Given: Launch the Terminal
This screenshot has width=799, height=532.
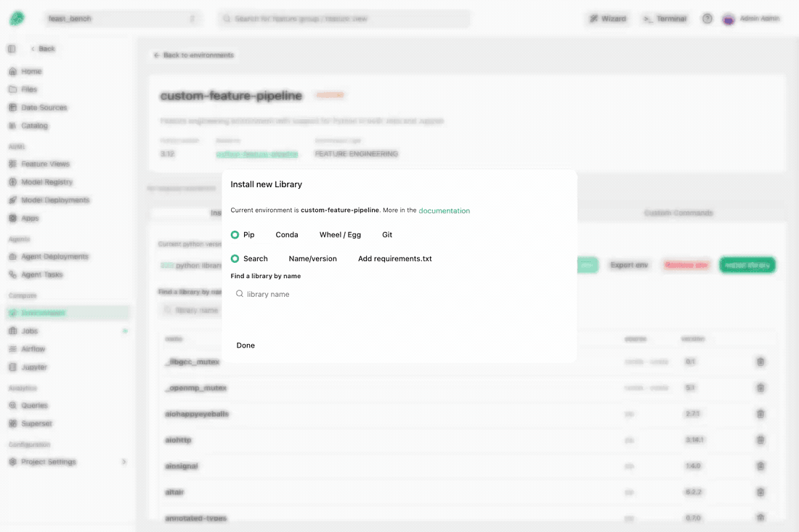Looking at the screenshot, I should pos(665,19).
